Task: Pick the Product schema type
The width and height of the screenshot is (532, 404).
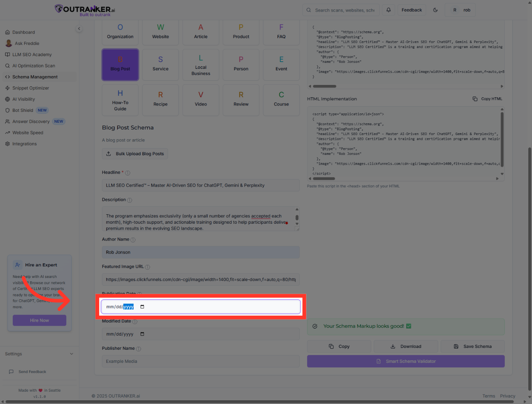Action: tap(241, 32)
